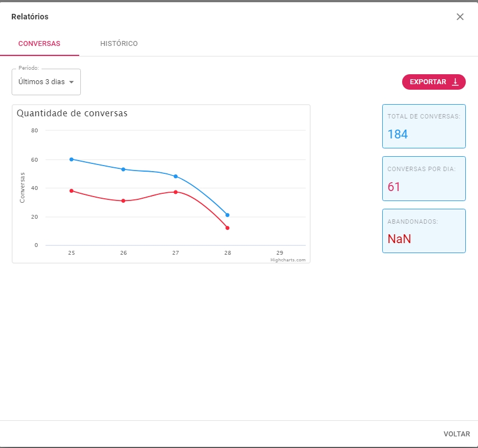Pick the blue data point at day 28
Viewport: 478px width, 448px height.
[228, 215]
